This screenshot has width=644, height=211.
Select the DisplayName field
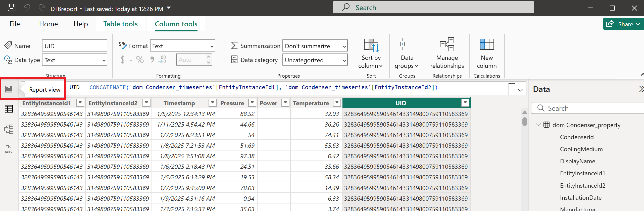click(x=577, y=161)
